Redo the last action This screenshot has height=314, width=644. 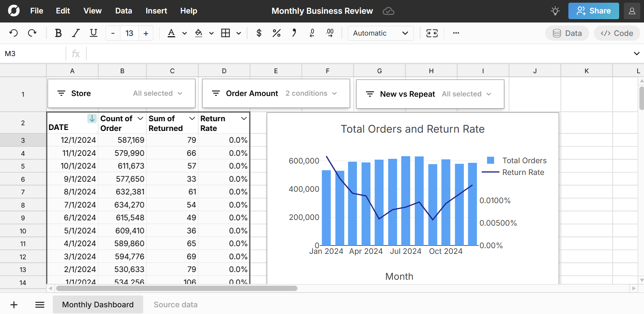point(32,33)
